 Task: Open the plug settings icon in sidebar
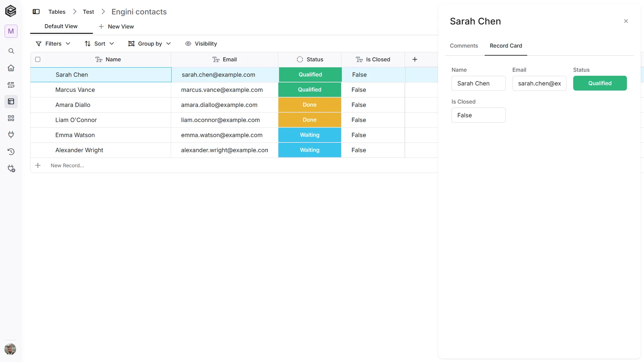[11, 169]
